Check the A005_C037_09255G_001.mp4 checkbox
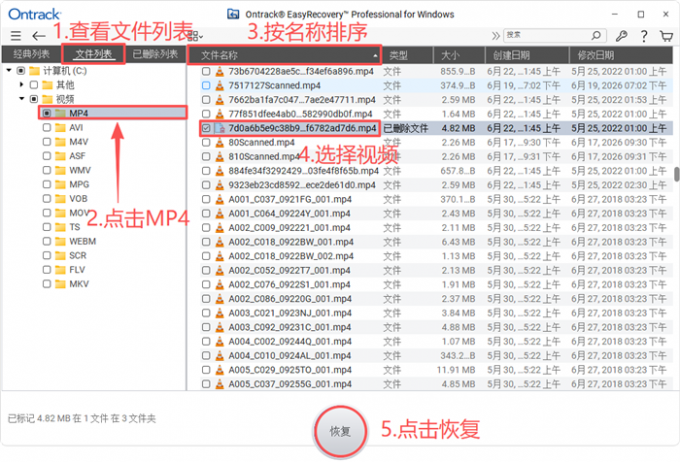This screenshot has height=462, width=680. point(206,384)
